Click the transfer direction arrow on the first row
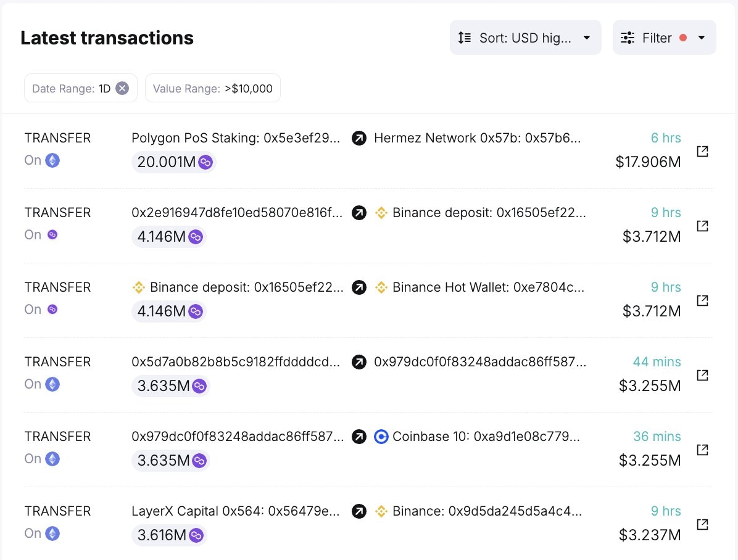 click(359, 138)
